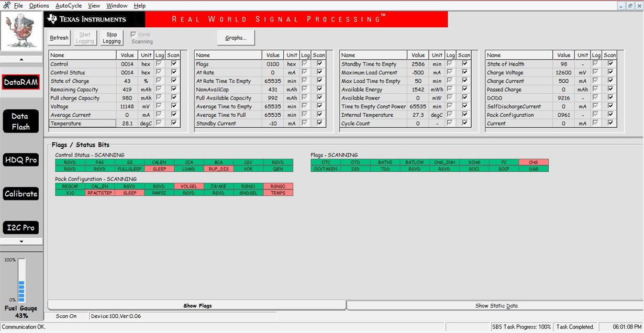Select the Internal Temperature value 27.3
Screen dimensions: 644x333
[419, 115]
